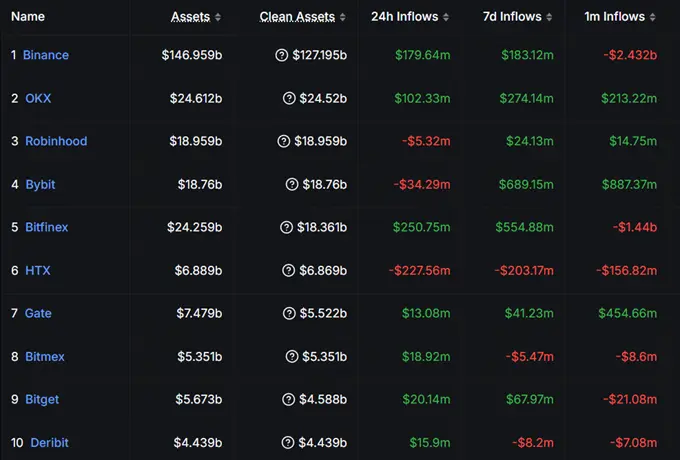
Task: Open the Bitmex exchange link
Action: pos(43,356)
